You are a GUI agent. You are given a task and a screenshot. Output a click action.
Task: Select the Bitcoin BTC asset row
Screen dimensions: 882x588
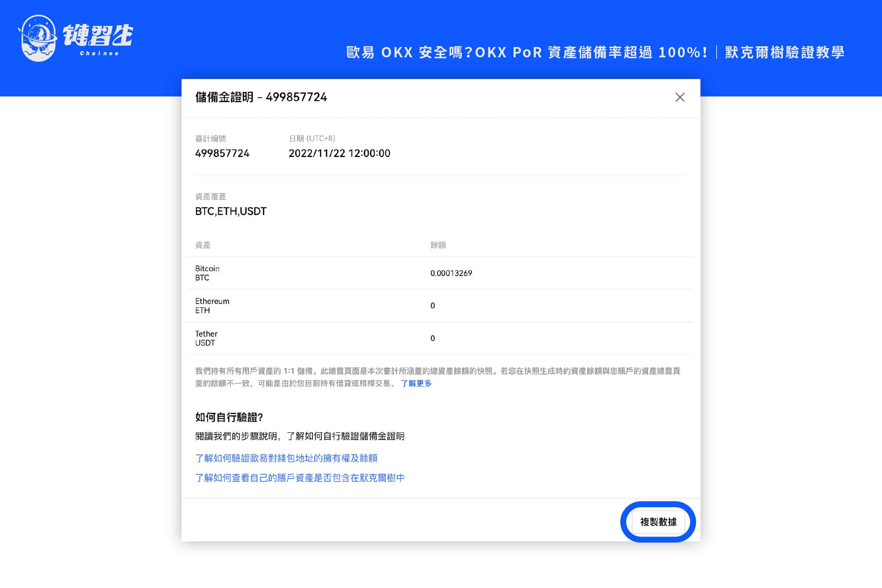click(440, 273)
